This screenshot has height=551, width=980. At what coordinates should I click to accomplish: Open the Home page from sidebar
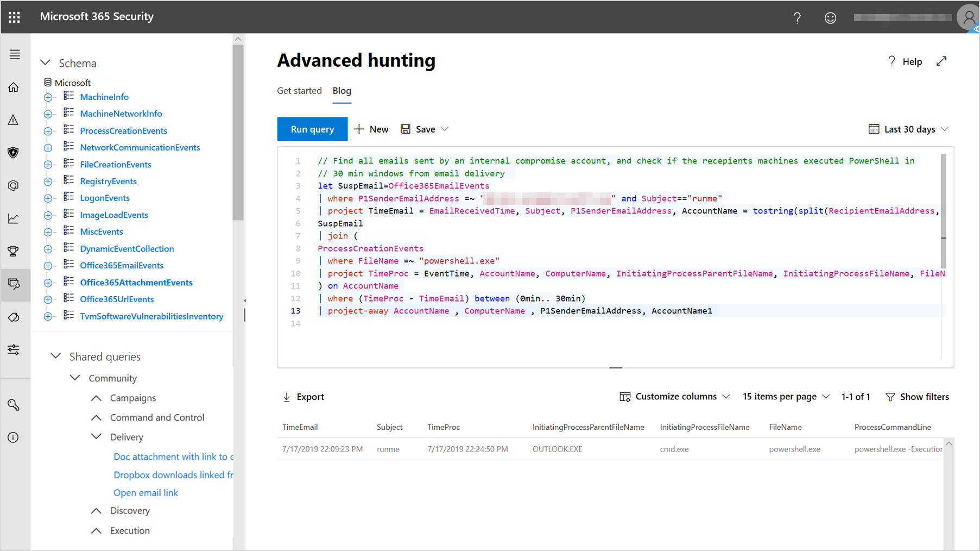tap(13, 87)
